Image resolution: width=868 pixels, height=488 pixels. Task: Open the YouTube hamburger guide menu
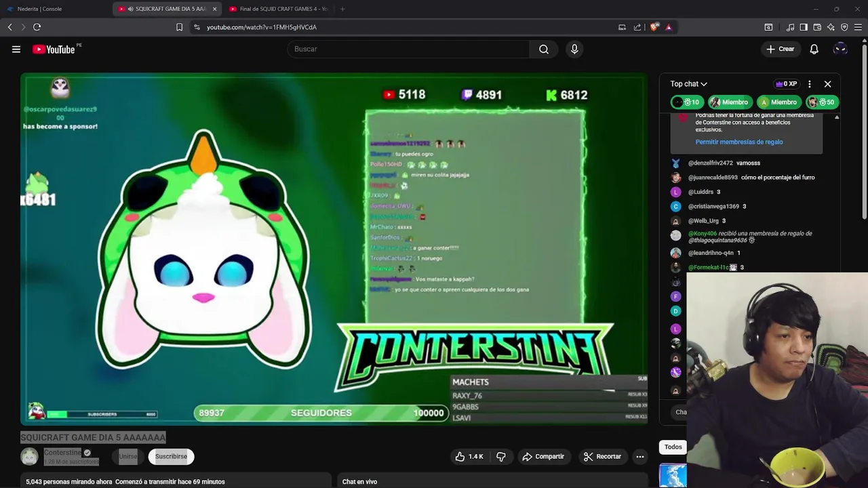point(16,49)
